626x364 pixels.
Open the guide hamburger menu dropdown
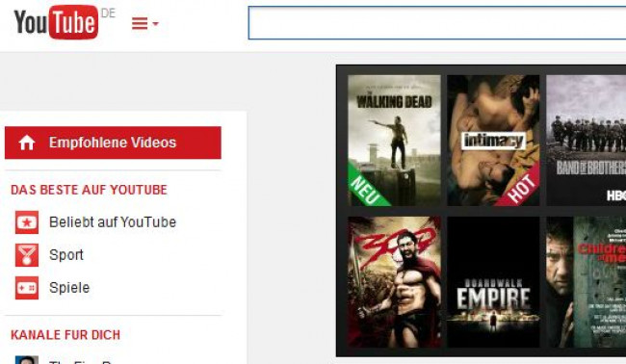tap(144, 23)
